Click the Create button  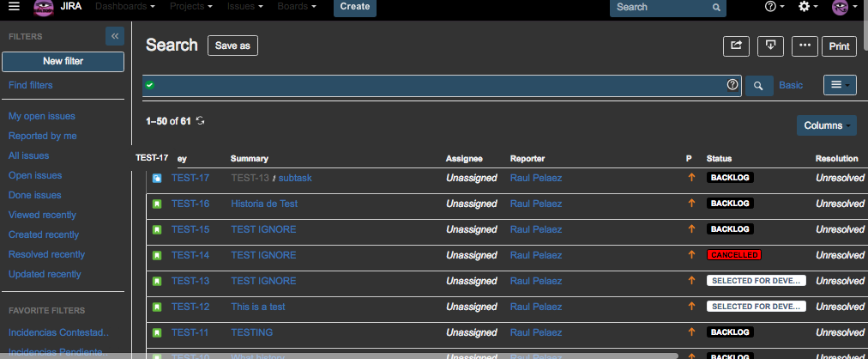pos(354,7)
